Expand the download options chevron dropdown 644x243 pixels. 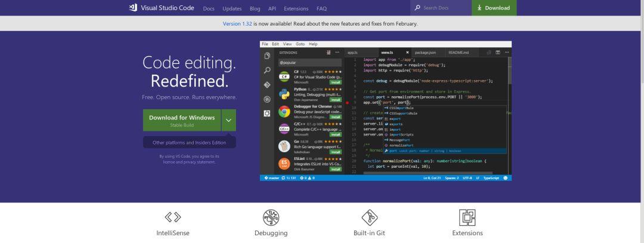coord(229,120)
